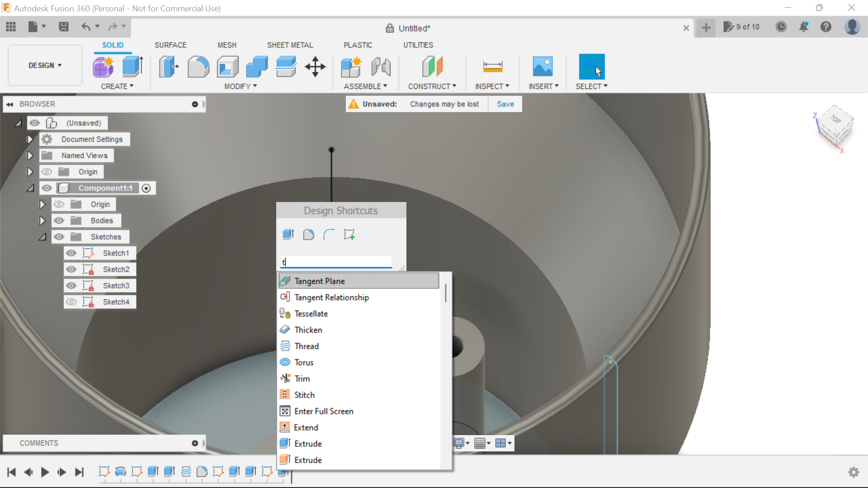Image resolution: width=868 pixels, height=488 pixels.
Task: Click the Undo arrow
Action: click(86, 27)
